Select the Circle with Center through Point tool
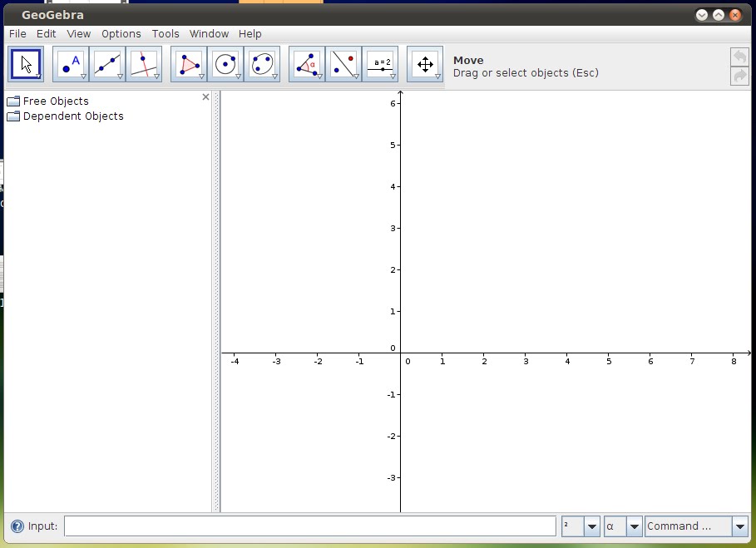The width and height of the screenshot is (756, 548). point(225,64)
